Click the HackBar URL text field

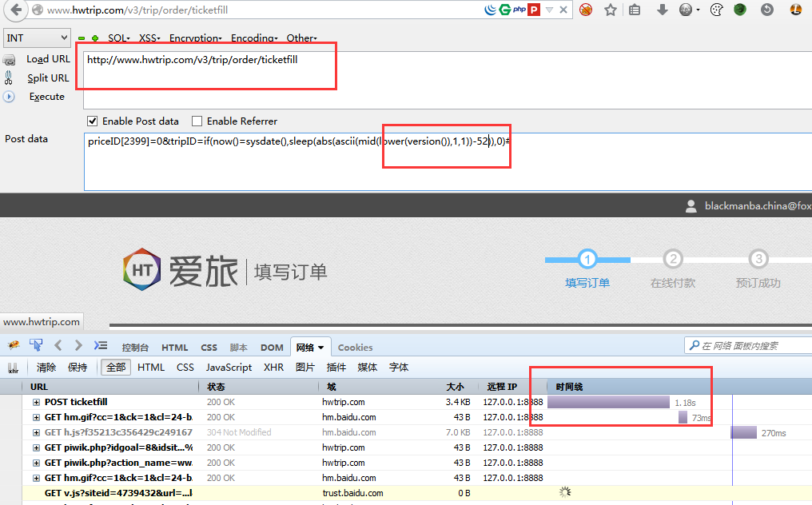[448, 80]
